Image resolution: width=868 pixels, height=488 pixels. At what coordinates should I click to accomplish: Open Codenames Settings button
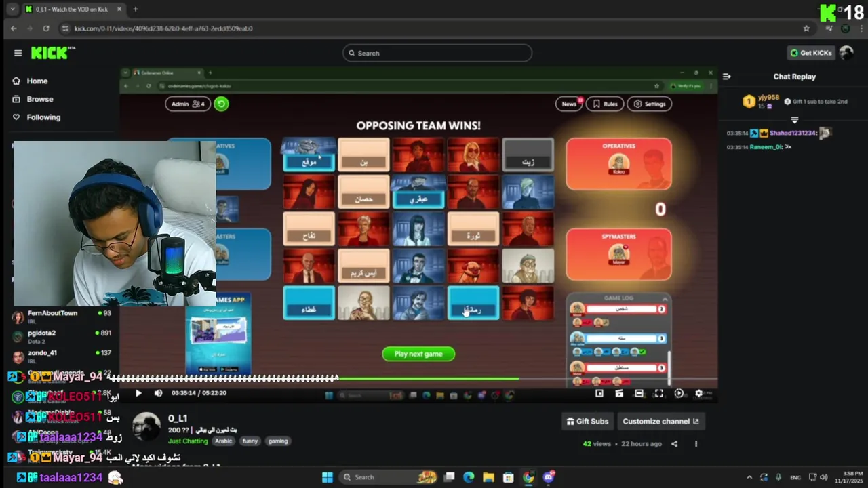click(650, 104)
